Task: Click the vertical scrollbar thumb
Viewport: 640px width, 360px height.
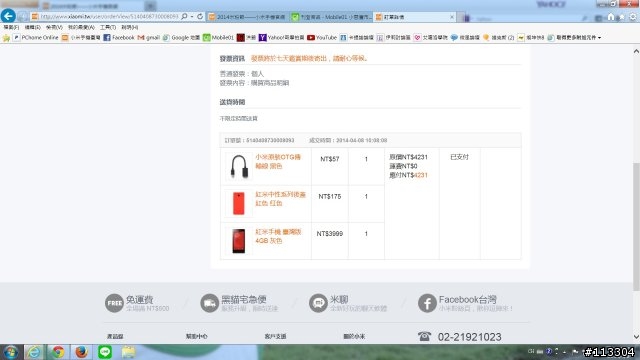Action: 636,227
